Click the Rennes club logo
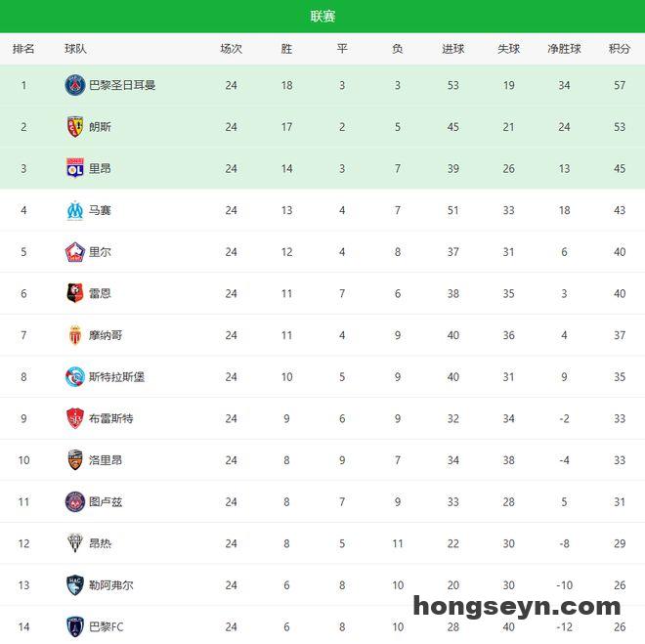 coord(75,293)
